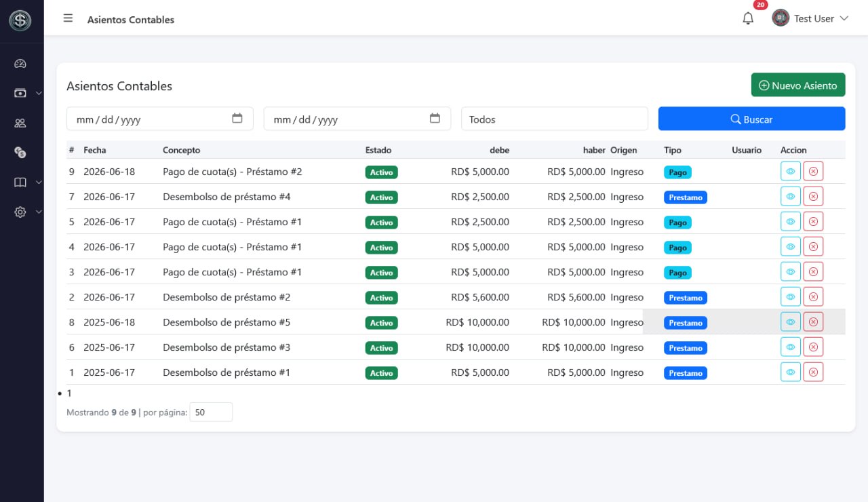Image resolution: width=868 pixels, height=502 pixels.
Task: Open calendar picker of second date field
Action: pos(435,118)
